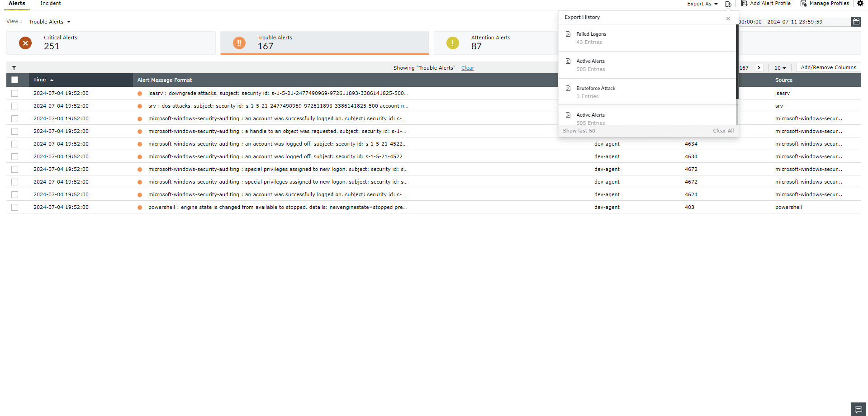Open the Export As dropdown
This screenshot has width=868, height=416.
(702, 4)
